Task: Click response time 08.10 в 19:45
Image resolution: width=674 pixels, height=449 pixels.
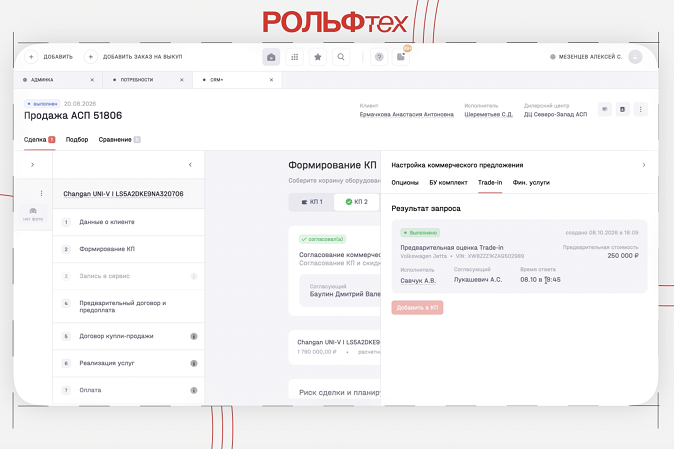Action: click(x=540, y=280)
